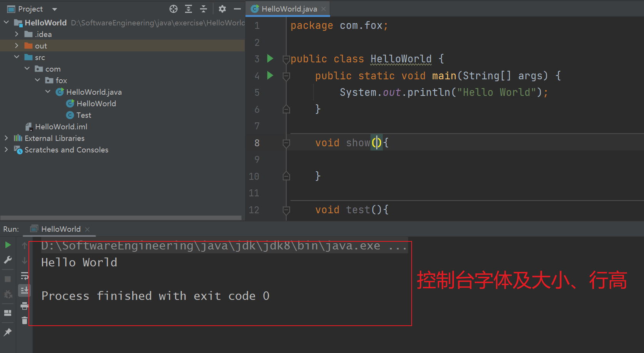Click 'Process finished with exit code 0' text
This screenshot has width=644, height=353.
click(155, 296)
